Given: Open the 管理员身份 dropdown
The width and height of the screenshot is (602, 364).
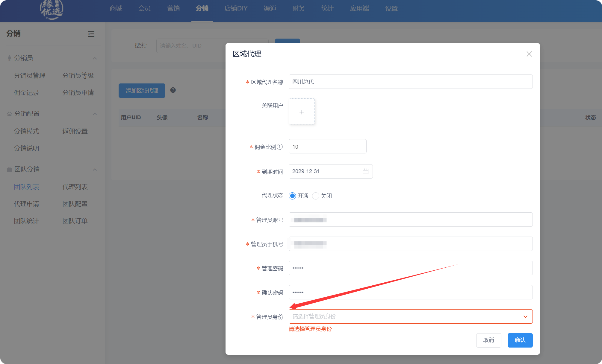Looking at the screenshot, I should [410, 316].
